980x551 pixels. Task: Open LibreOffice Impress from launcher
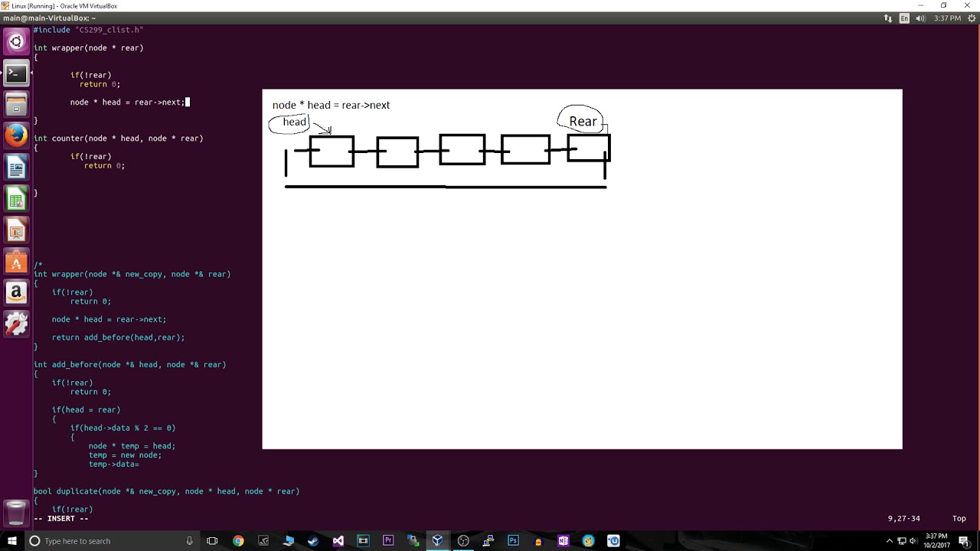tap(16, 230)
